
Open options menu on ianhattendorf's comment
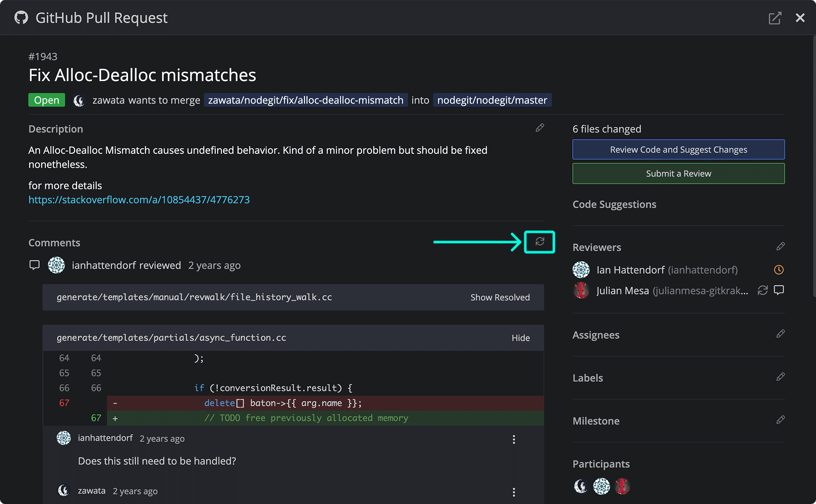[514, 439]
